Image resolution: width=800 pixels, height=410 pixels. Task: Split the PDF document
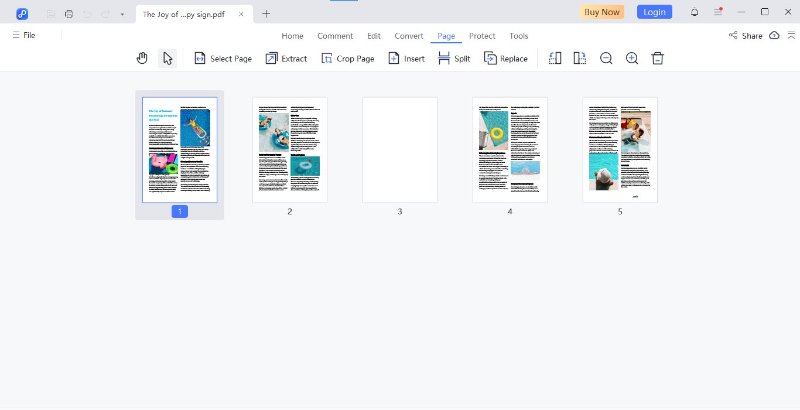pos(454,59)
